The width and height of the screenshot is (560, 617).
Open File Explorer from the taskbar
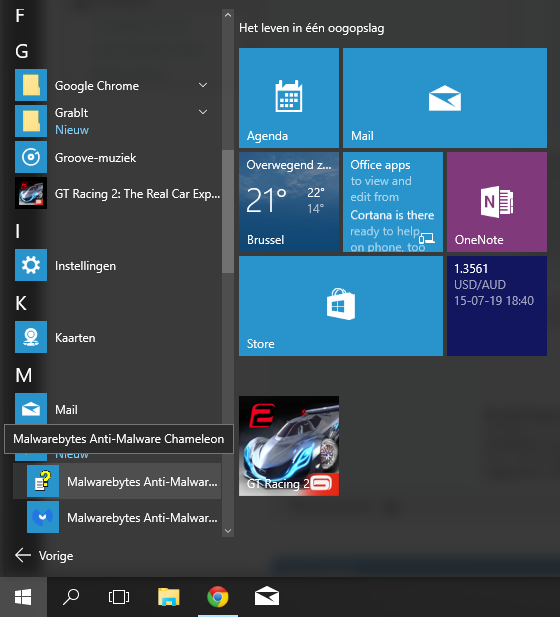pyautogui.click(x=169, y=597)
